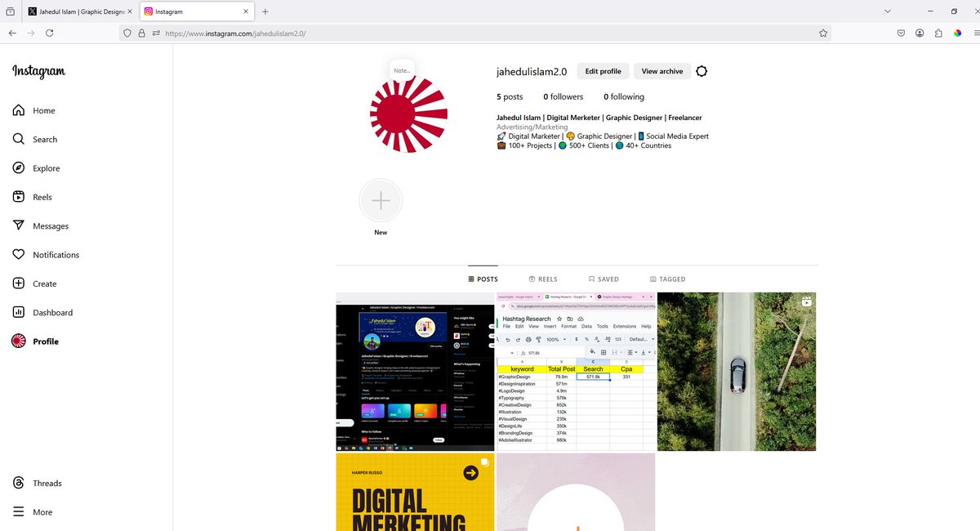Open Instagram Home from sidebar
Screen dimensions: 980x531
tap(34, 110)
